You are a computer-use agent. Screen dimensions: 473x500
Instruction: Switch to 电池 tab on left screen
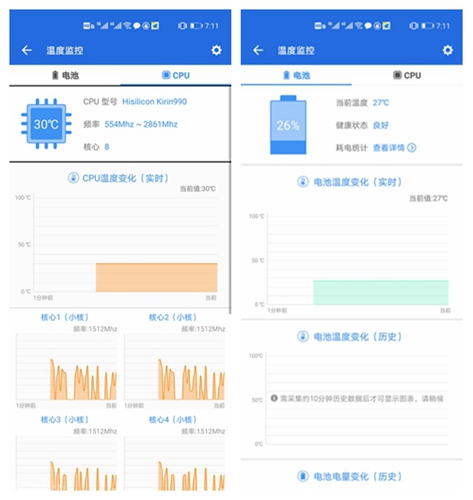coord(65,75)
